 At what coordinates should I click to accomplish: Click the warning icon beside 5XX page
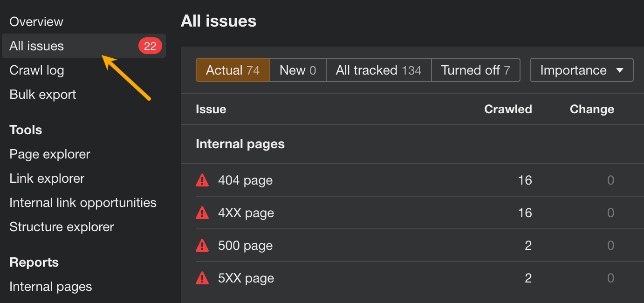202,278
